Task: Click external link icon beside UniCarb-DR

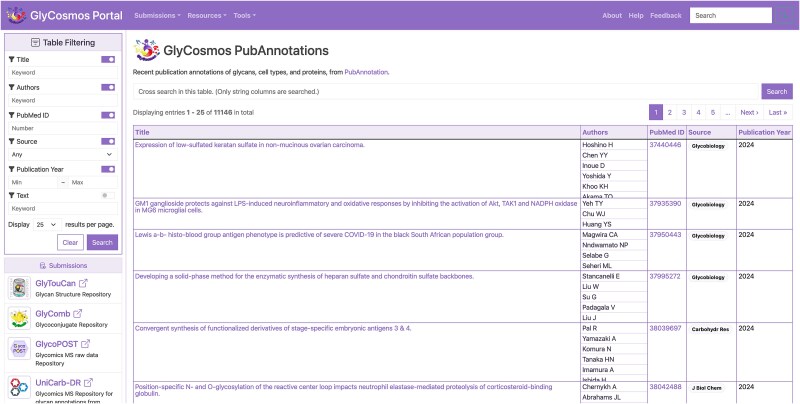Action: point(88,382)
